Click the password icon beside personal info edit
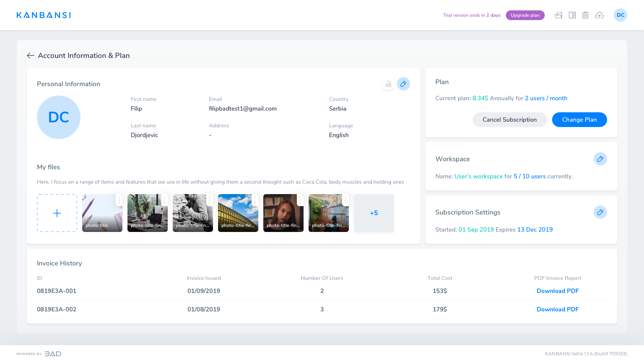 (x=388, y=84)
